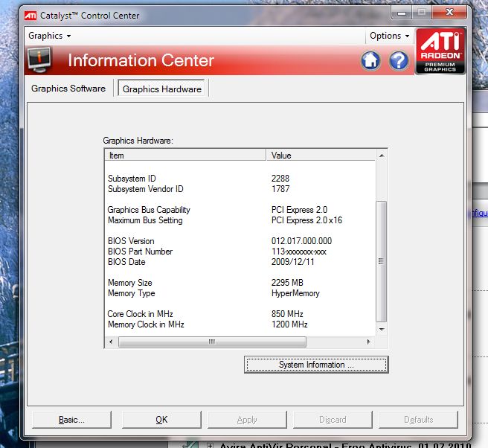Viewport: 488px width, 448px height.
Task: Click the value 012.017.000.000
Action: pyautogui.click(x=301, y=241)
